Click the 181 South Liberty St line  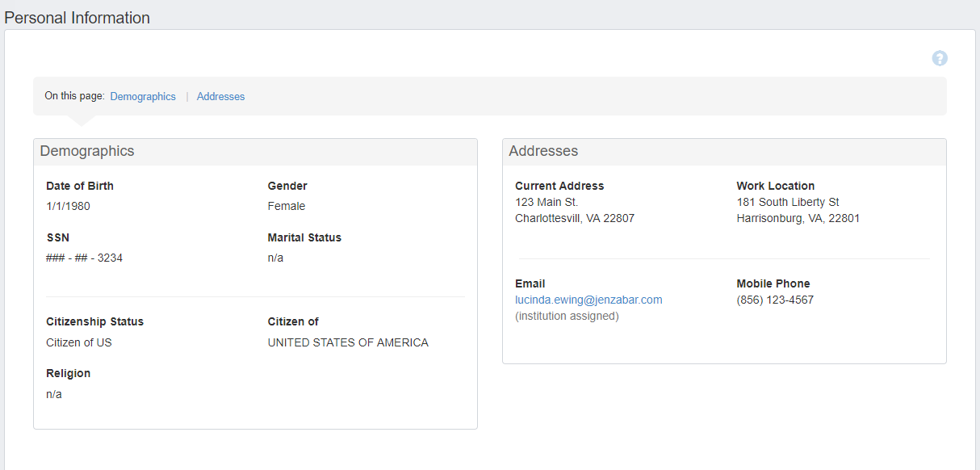pos(788,202)
